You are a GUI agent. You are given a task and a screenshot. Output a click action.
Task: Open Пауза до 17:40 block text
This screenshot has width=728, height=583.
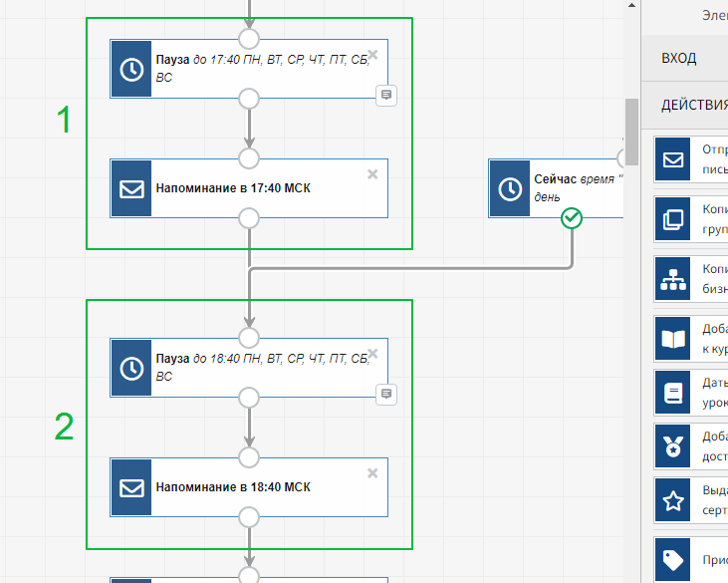262,69
